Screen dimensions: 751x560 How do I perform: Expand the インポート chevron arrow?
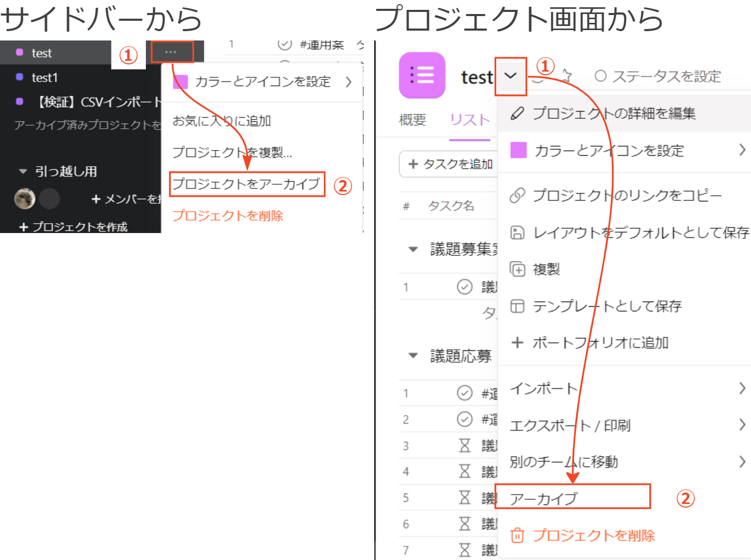(742, 388)
